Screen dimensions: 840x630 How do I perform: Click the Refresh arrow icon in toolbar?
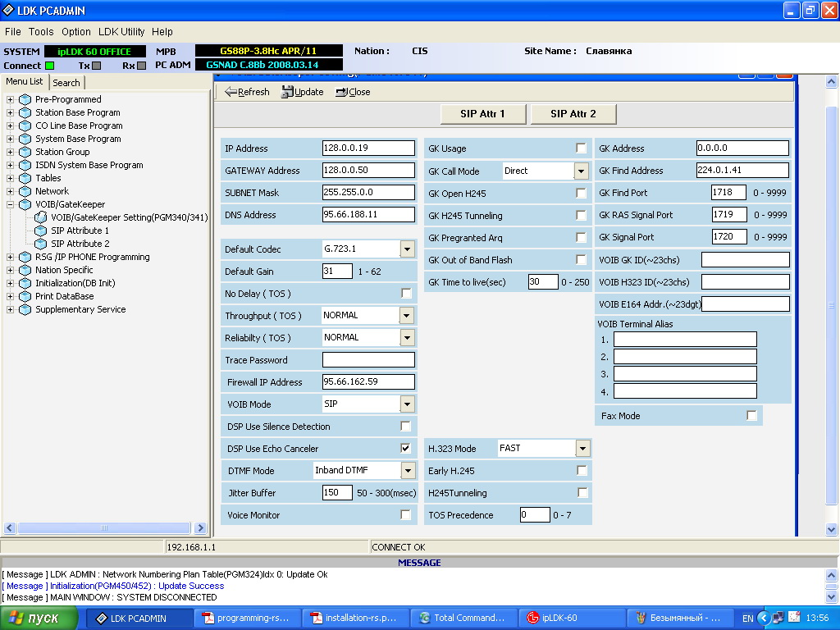(x=231, y=92)
